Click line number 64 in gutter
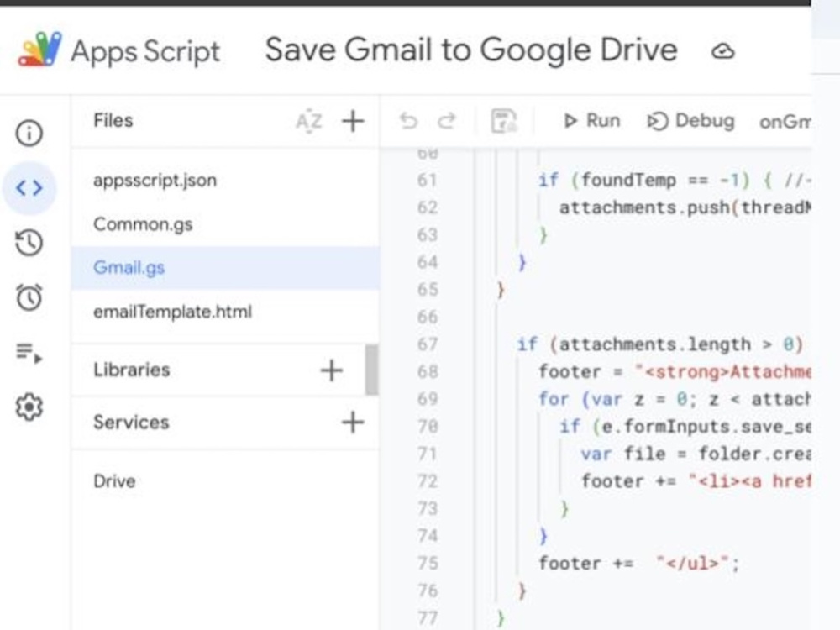The image size is (840, 630). [427, 262]
